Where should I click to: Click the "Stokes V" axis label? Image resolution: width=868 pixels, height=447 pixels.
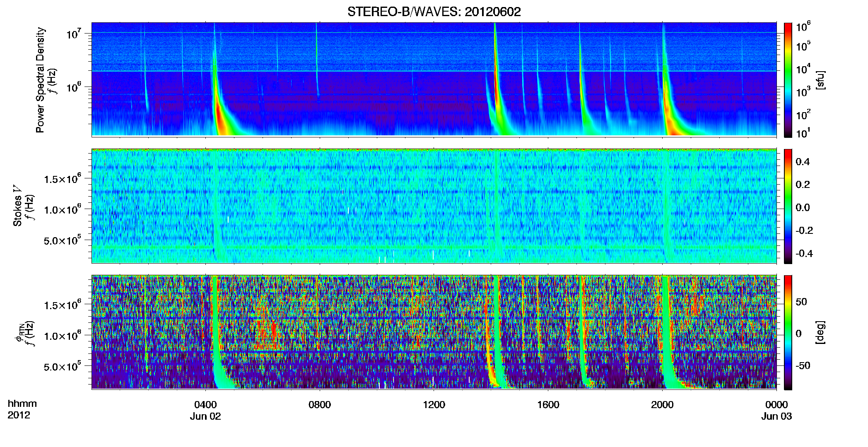pos(17,205)
